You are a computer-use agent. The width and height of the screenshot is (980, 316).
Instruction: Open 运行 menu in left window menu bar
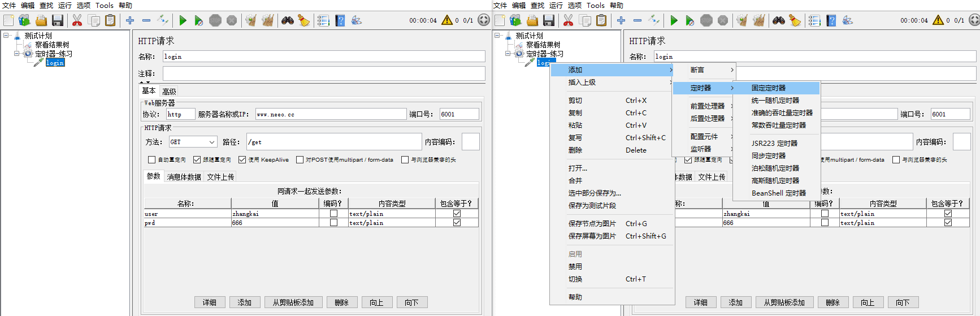click(x=65, y=5)
